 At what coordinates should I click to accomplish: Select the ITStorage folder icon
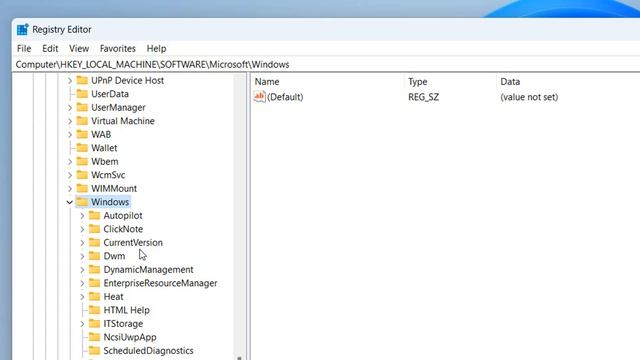[x=94, y=323]
